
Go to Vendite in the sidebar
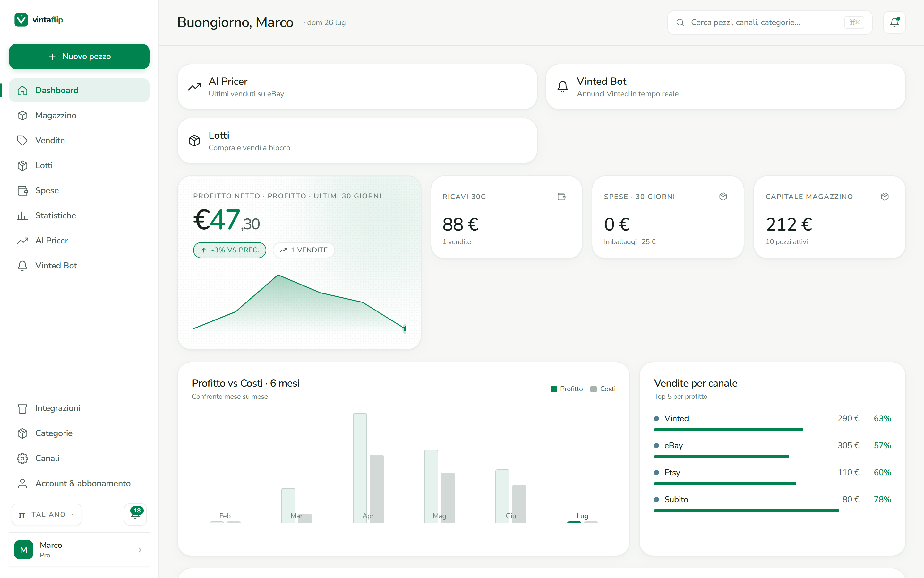[x=79, y=140]
